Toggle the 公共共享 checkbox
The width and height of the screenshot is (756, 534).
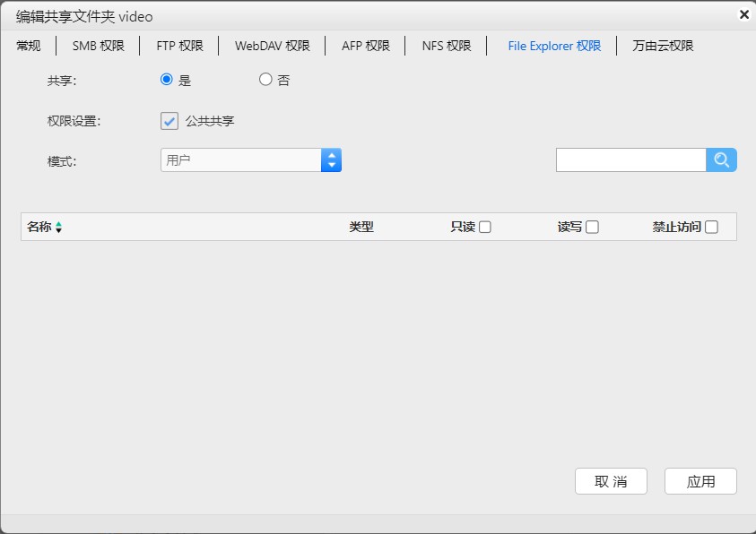pos(169,121)
